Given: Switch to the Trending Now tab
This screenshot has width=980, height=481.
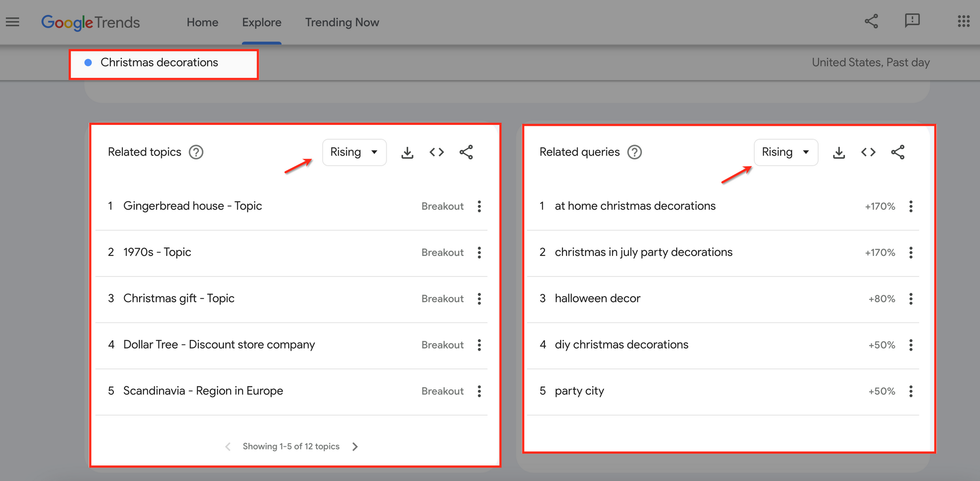Looking at the screenshot, I should 342,22.
